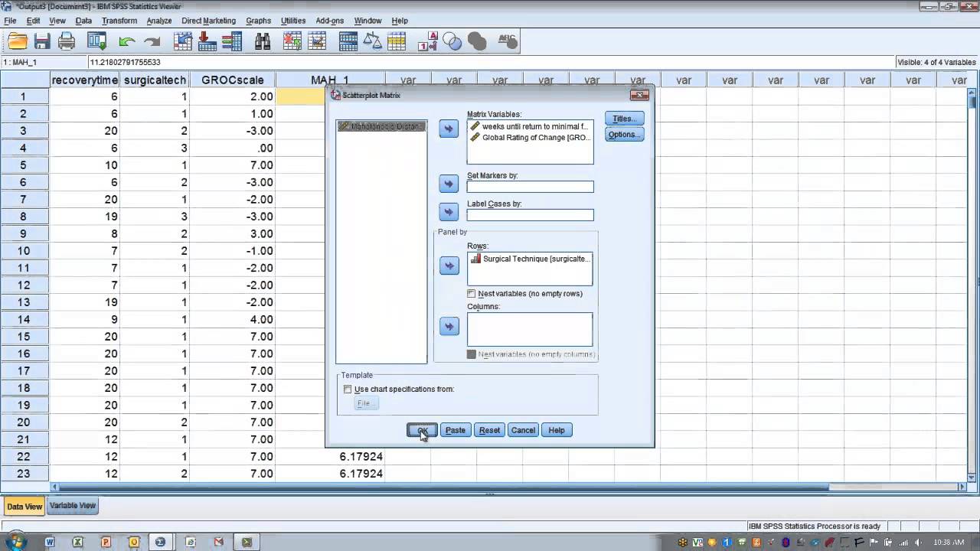The height and width of the screenshot is (551, 980).
Task: Open PowerPoint from the taskbar
Action: tap(106, 542)
